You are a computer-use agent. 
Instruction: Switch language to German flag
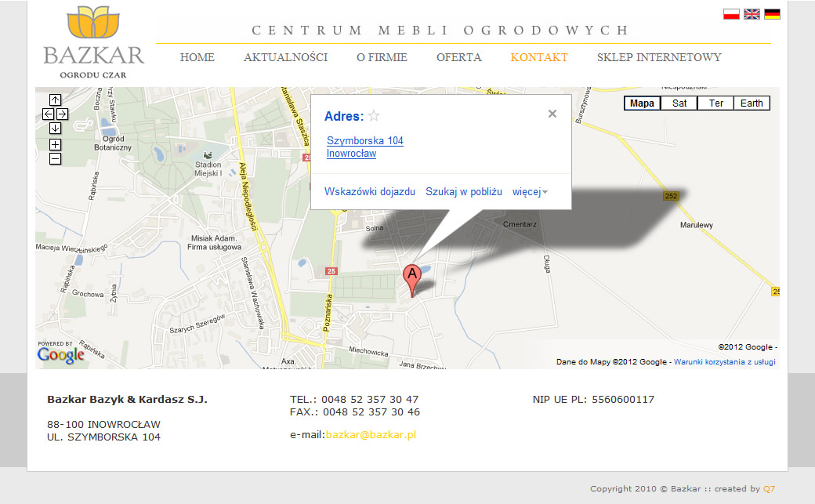click(773, 14)
